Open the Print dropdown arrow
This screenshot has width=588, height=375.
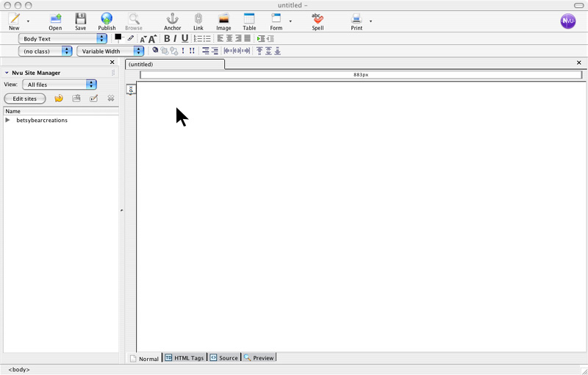point(371,21)
